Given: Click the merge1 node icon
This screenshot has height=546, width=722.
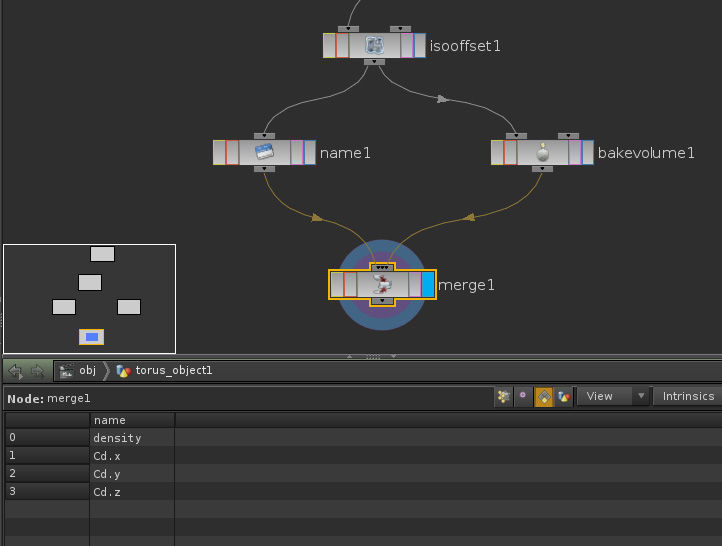Looking at the screenshot, I should (x=382, y=285).
